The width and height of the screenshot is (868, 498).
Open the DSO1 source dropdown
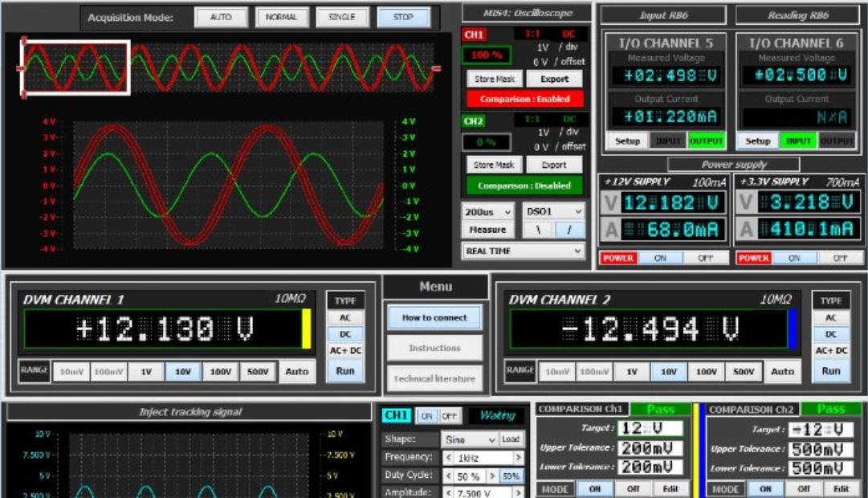[x=553, y=211]
